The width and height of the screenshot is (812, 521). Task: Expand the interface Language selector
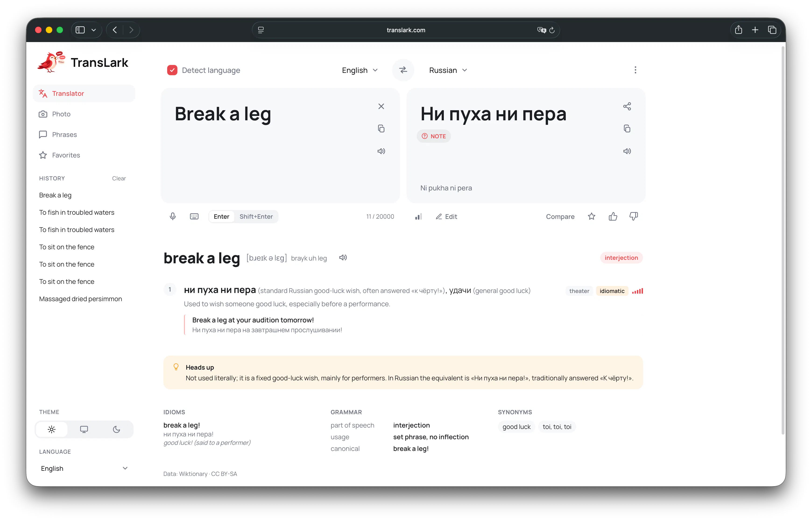[84, 468]
